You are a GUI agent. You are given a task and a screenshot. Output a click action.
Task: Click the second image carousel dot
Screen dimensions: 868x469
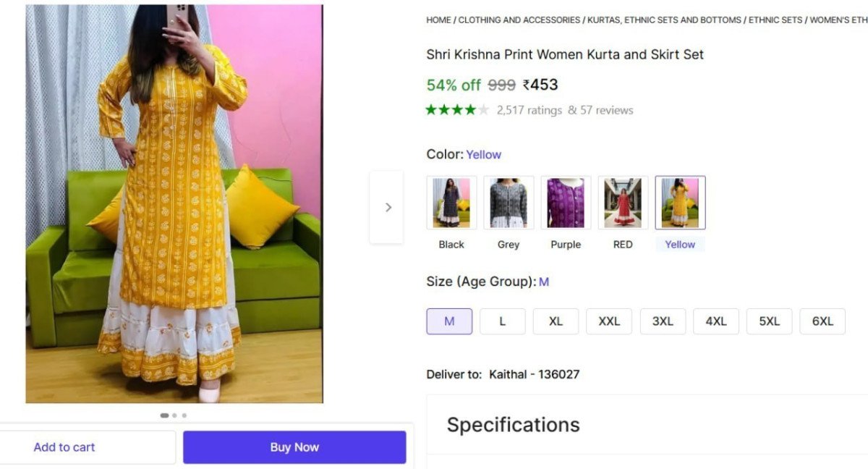coord(174,415)
